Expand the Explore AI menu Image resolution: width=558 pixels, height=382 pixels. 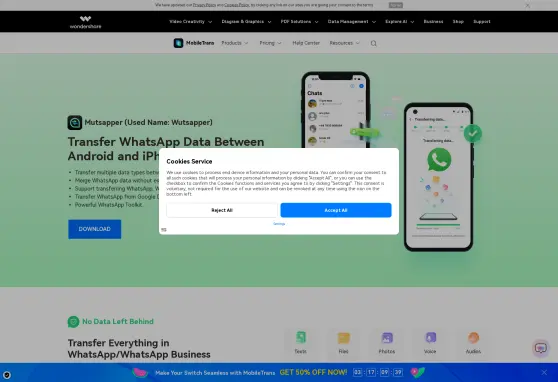(400, 22)
